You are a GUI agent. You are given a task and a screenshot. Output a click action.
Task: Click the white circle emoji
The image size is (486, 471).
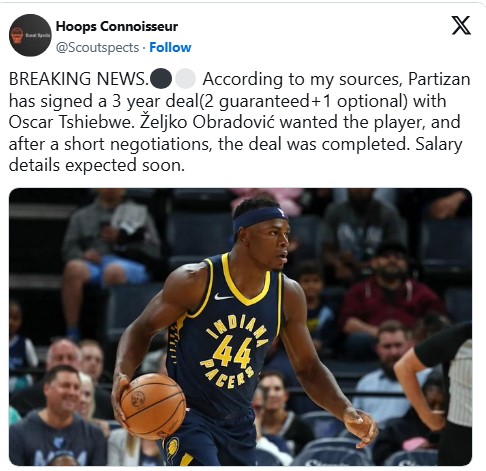185,78
